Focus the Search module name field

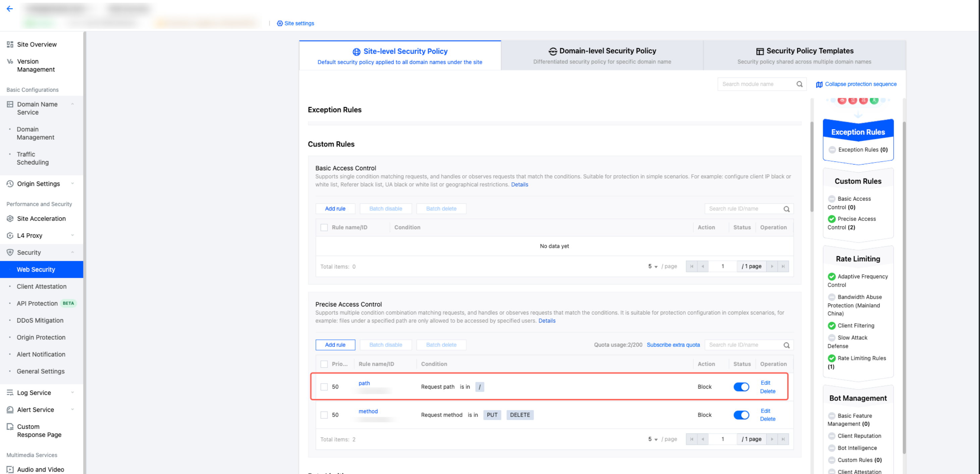(x=755, y=84)
